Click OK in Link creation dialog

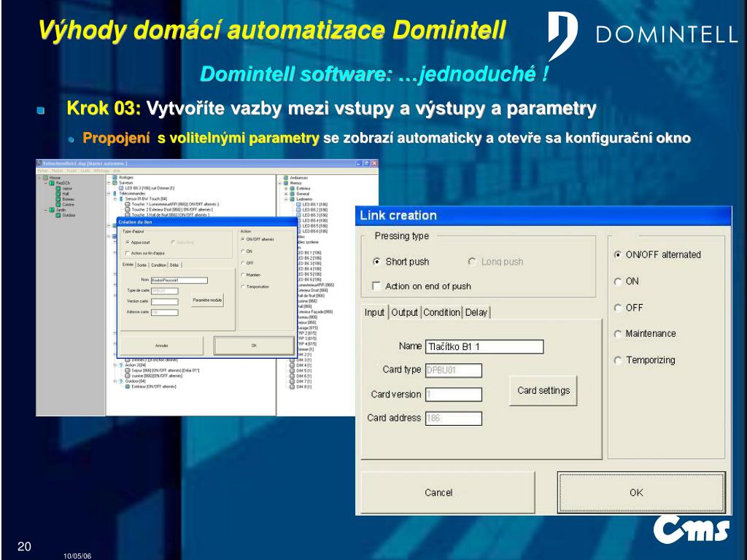point(641,492)
